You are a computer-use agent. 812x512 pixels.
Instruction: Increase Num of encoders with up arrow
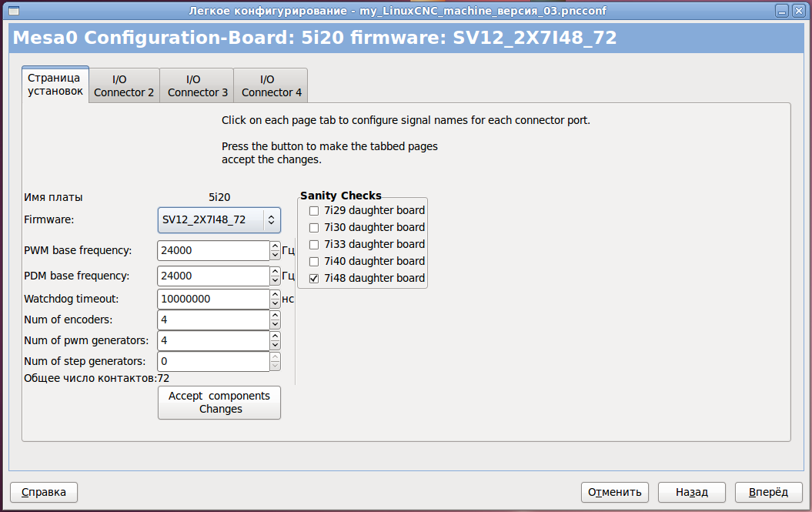[275, 315]
